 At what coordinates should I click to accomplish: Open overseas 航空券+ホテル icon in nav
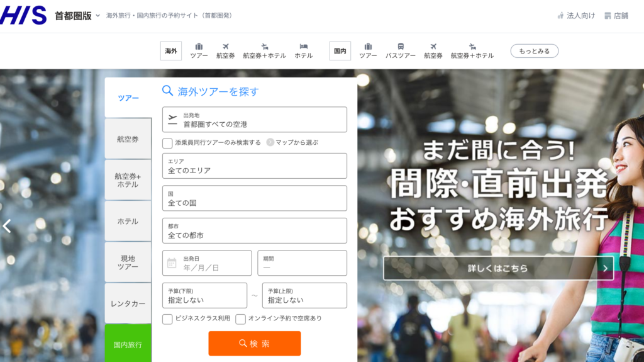(x=264, y=47)
